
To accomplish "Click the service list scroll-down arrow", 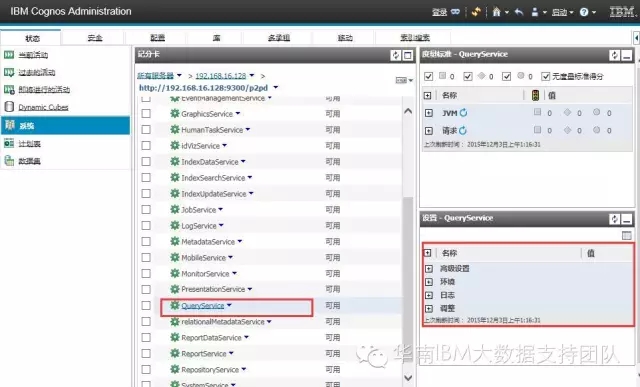I will pyautogui.click(x=408, y=378).
